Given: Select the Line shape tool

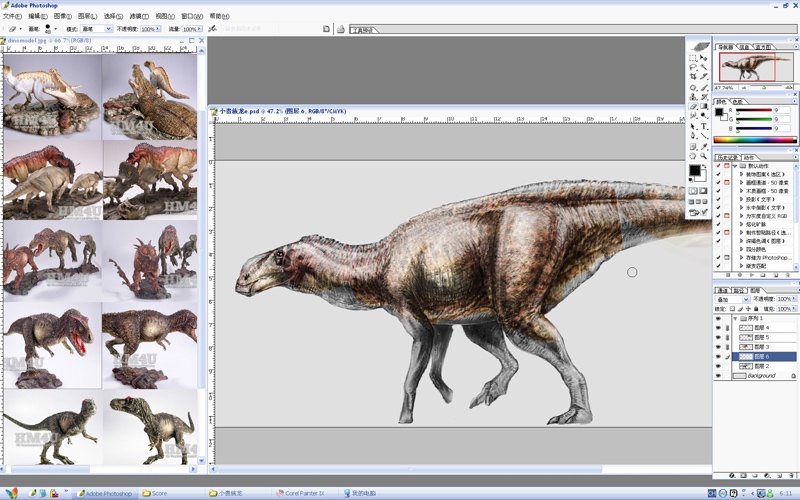Looking at the screenshot, I should 704,135.
